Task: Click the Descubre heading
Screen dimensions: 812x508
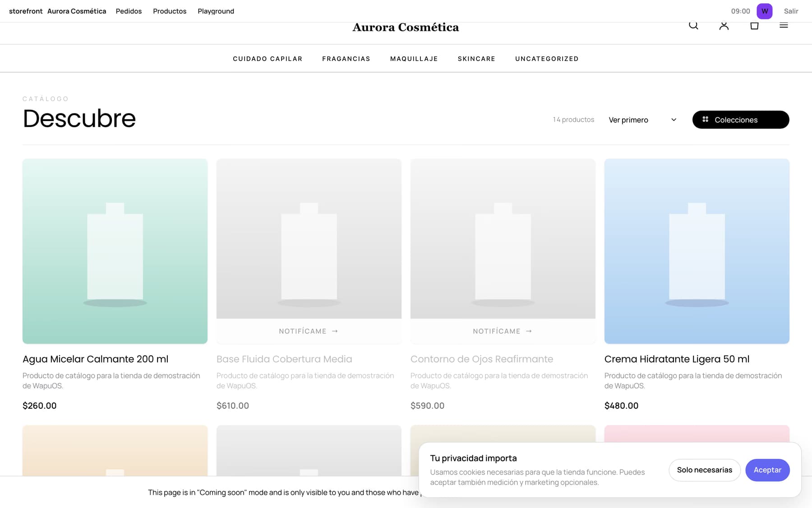Action: pos(79,118)
